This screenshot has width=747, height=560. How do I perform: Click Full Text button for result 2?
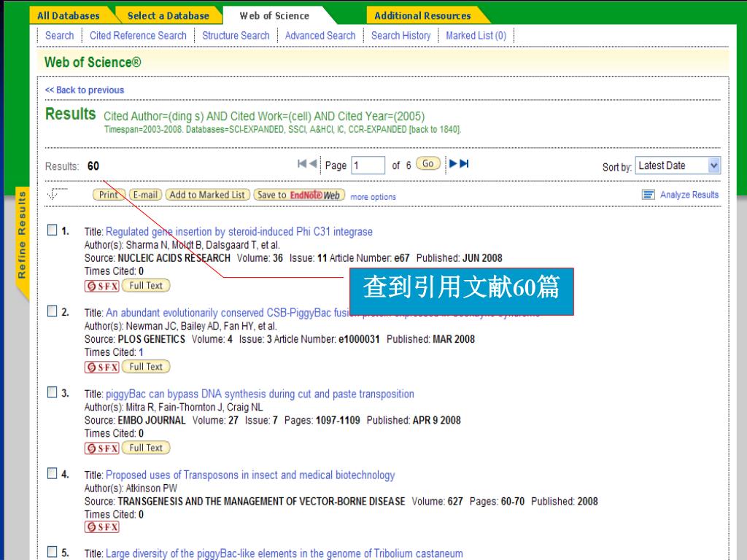[146, 367]
